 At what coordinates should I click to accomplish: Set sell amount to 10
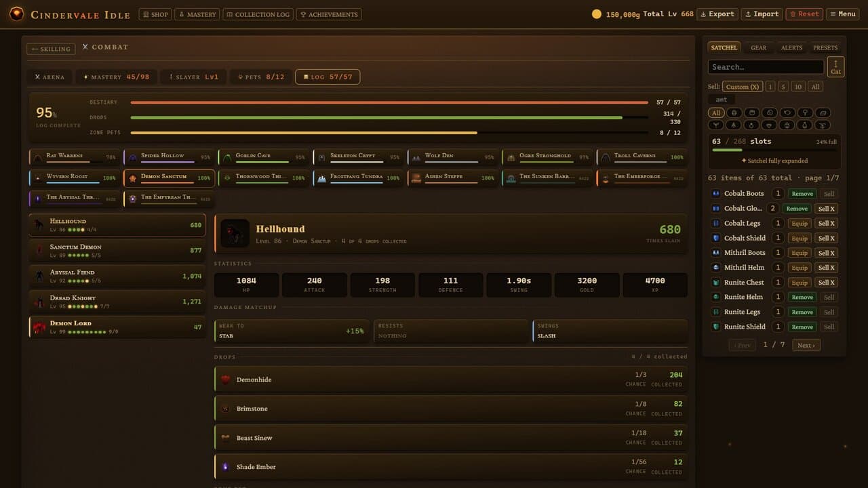[798, 87]
